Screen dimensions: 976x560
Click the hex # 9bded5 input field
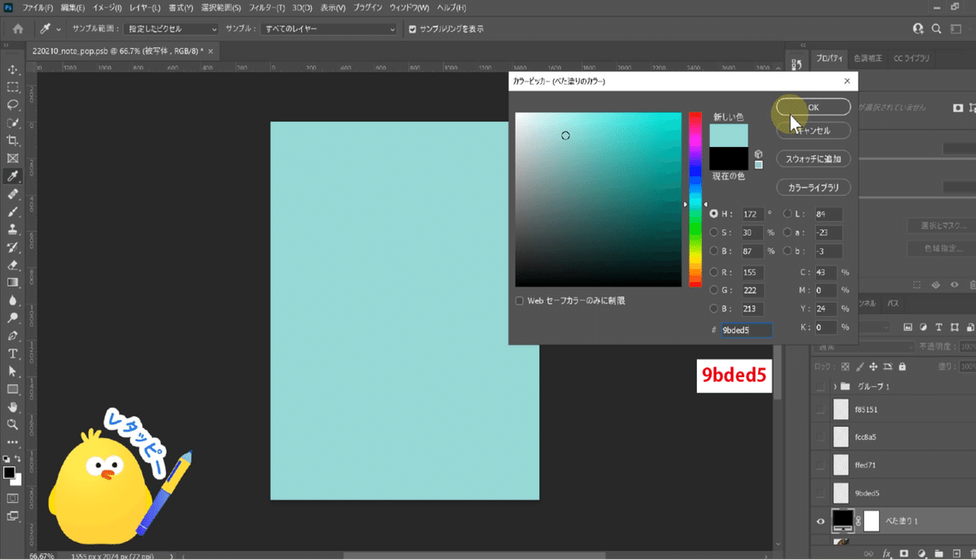pos(746,330)
